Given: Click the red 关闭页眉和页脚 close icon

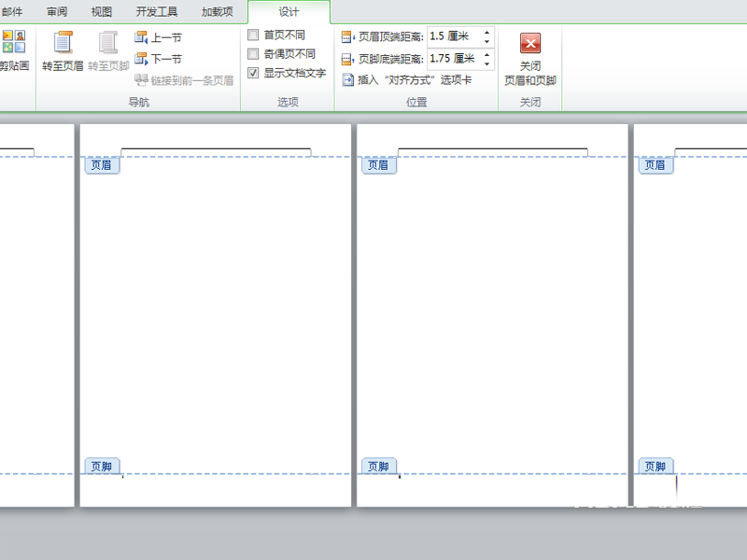Looking at the screenshot, I should pyautogui.click(x=530, y=43).
